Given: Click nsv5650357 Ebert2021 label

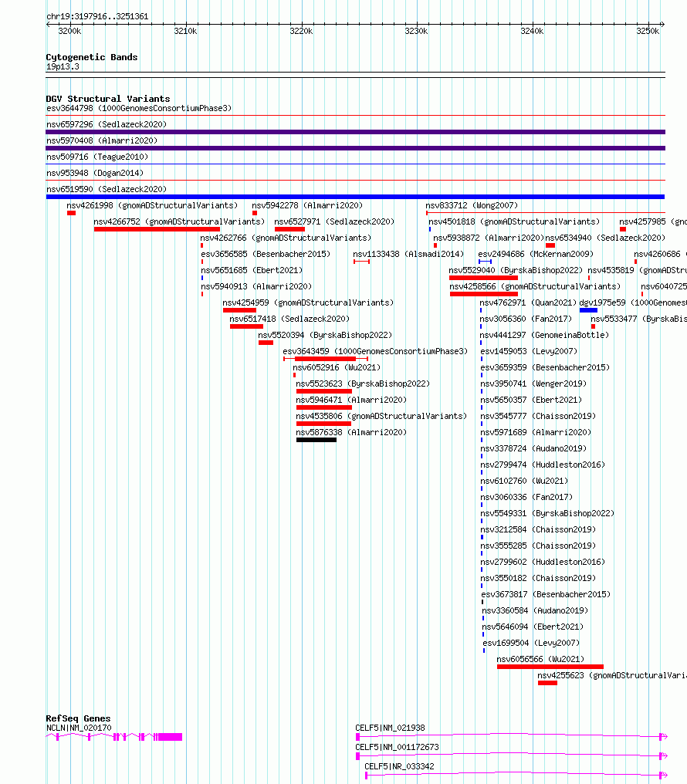Looking at the screenshot, I should 532,400.
